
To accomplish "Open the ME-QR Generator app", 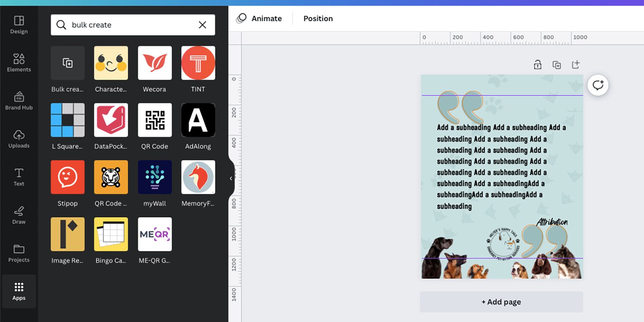I will 154,235.
